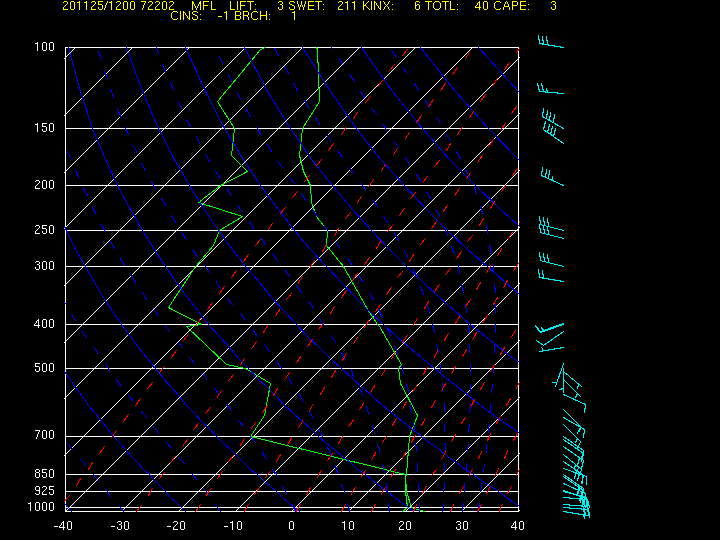Click the 10 temperature axis label

tap(348, 526)
